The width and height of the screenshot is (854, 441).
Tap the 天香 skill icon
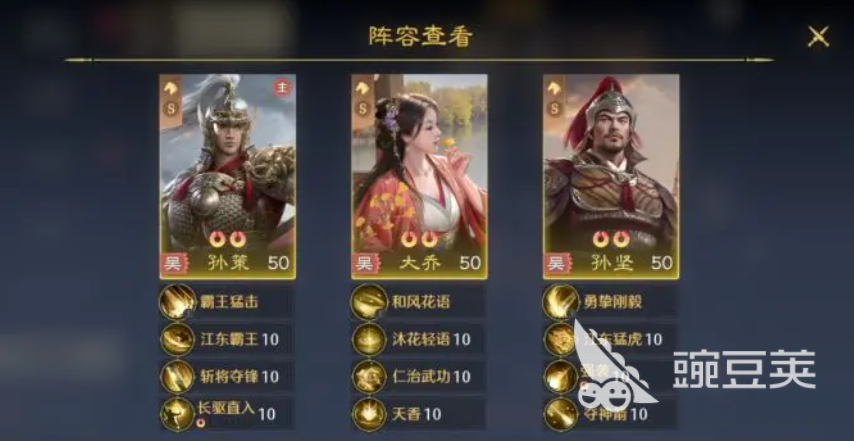(369, 414)
